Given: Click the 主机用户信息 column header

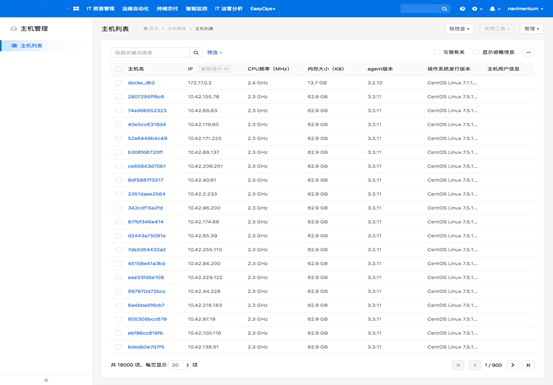Looking at the screenshot, I should (x=503, y=69).
